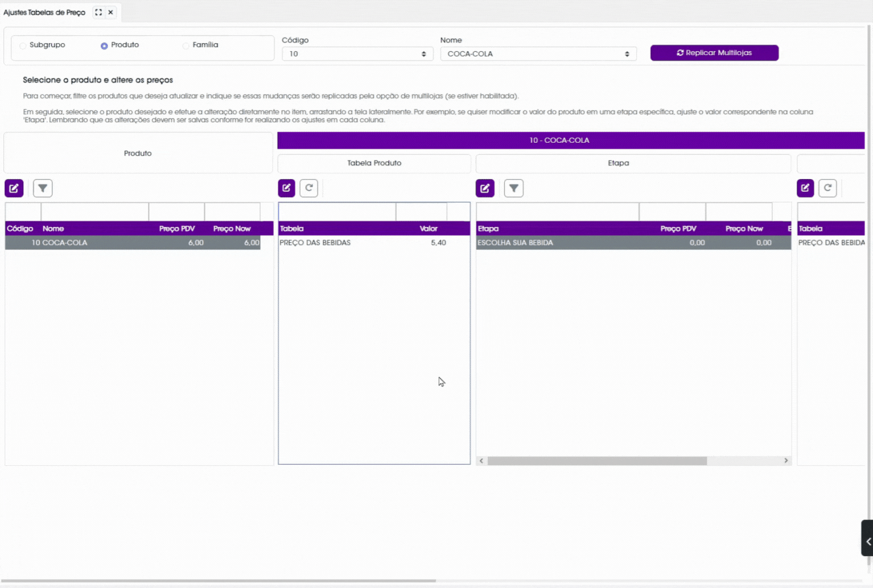Sort by Valor column header
Viewport: 873px width, 588px height.
pyautogui.click(x=429, y=229)
